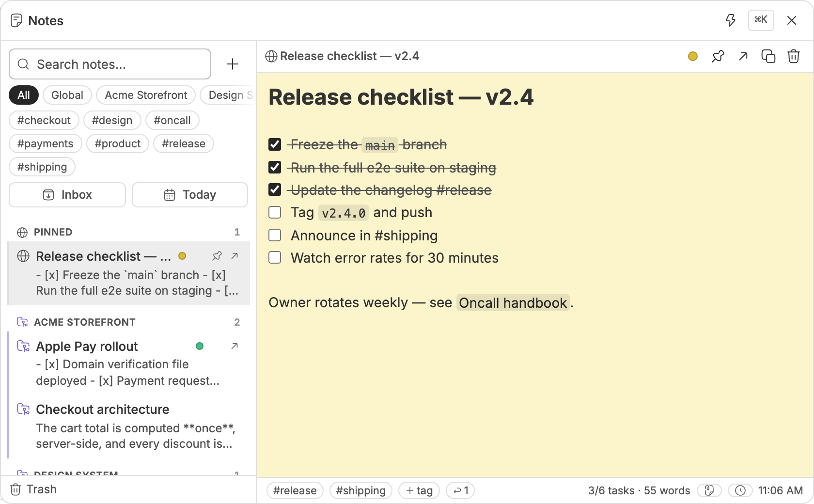Filter notes by #release tag chip in sidebar
814x504 pixels.
coord(184,143)
